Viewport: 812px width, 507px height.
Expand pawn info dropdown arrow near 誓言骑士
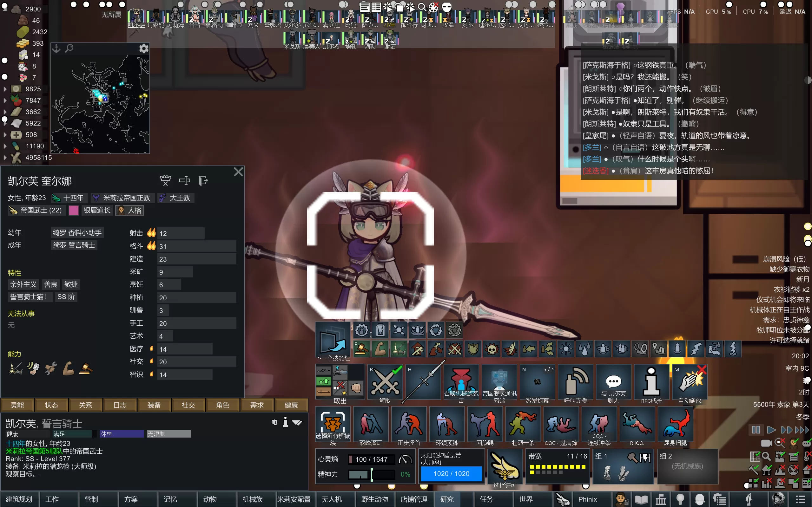point(297,422)
